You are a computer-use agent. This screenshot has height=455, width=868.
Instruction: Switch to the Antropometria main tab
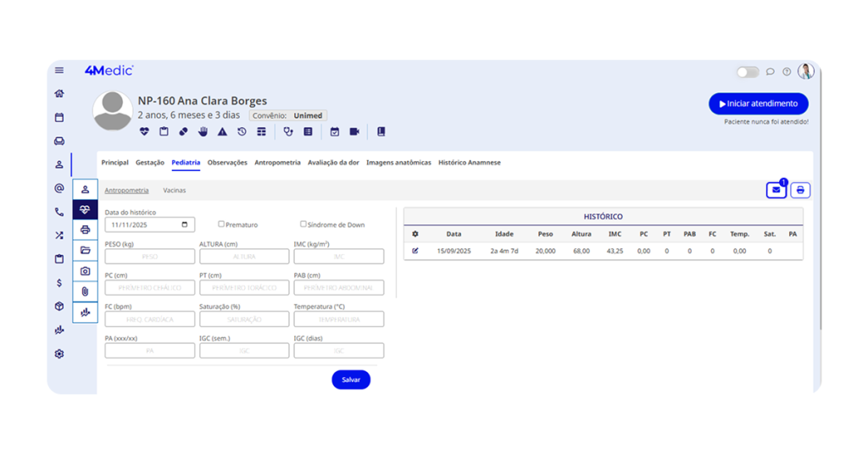click(x=277, y=163)
